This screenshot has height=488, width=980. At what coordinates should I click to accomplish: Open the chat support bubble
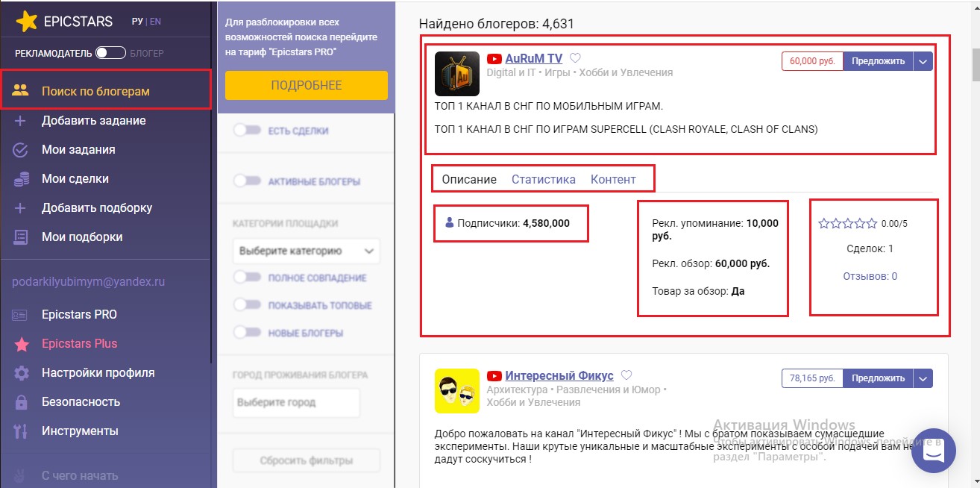tap(934, 451)
